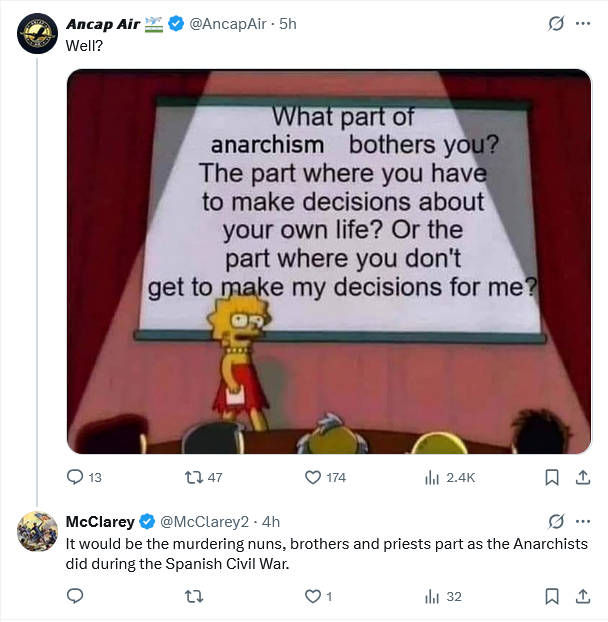Bookmark the Ancap Air post
This screenshot has height=622, width=608.
click(x=551, y=478)
